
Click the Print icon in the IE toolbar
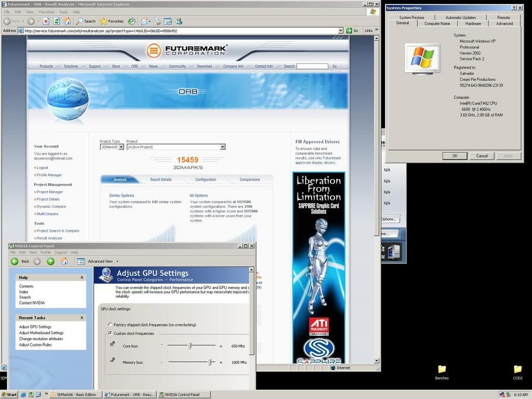tap(156, 21)
